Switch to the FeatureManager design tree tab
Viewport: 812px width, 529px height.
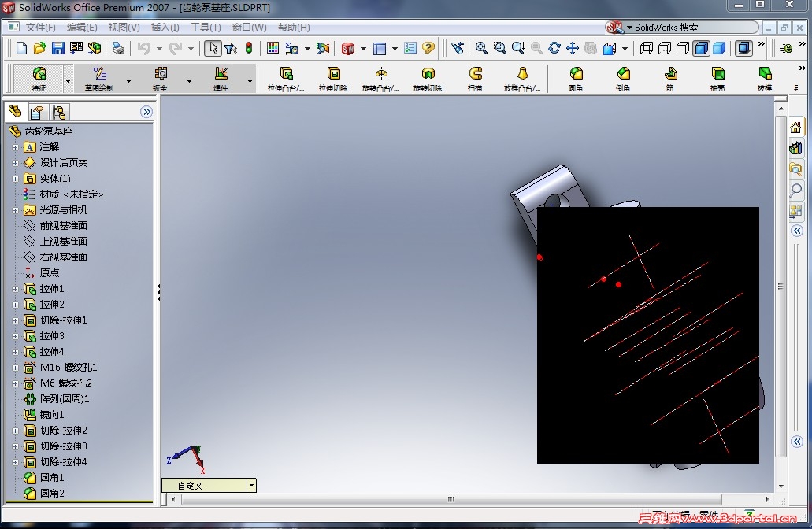pyautogui.click(x=16, y=112)
